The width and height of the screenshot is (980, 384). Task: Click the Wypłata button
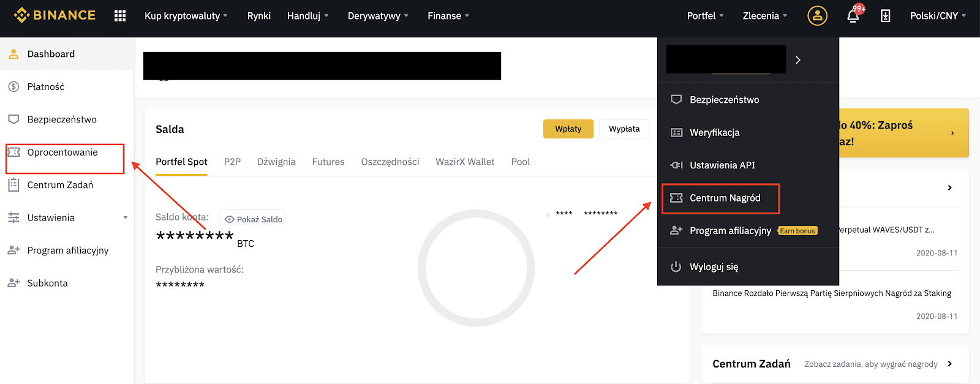click(x=624, y=129)
